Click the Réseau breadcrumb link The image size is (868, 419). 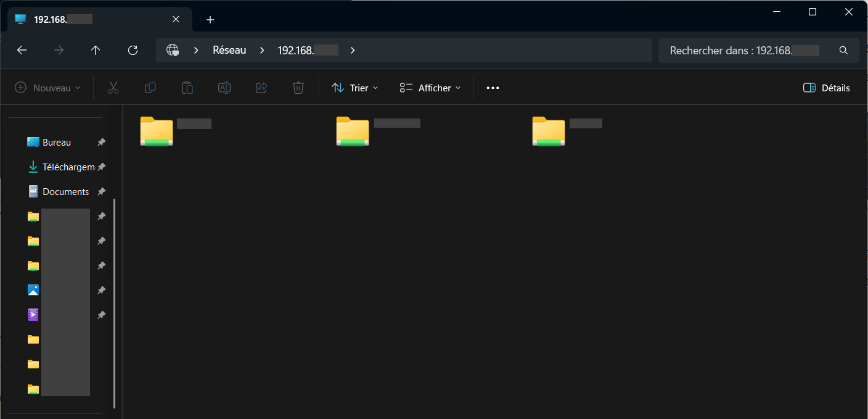tap(229, 51)
